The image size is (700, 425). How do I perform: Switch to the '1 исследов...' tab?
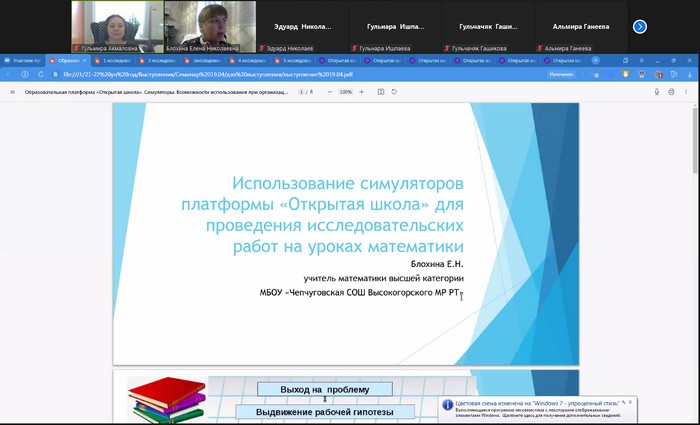click(113, 61)
